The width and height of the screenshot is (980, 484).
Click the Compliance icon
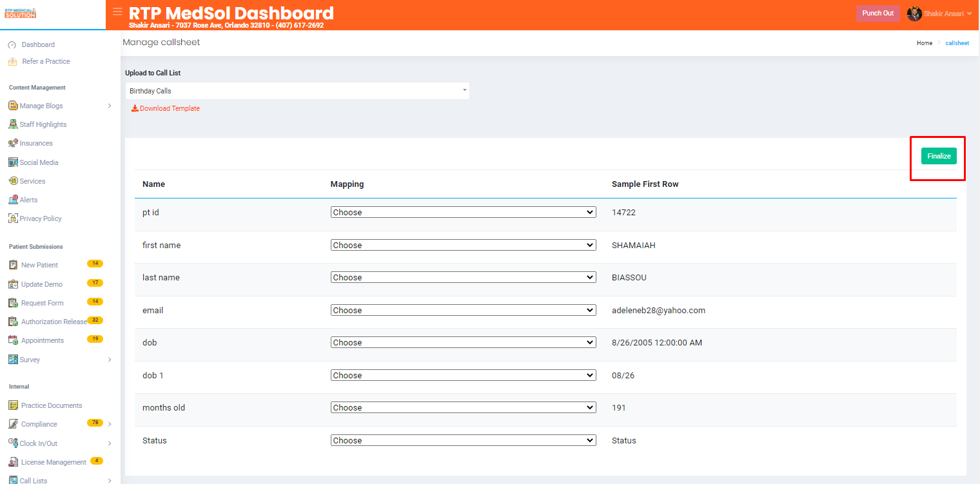pyautogui.click(x=13, y=424)
